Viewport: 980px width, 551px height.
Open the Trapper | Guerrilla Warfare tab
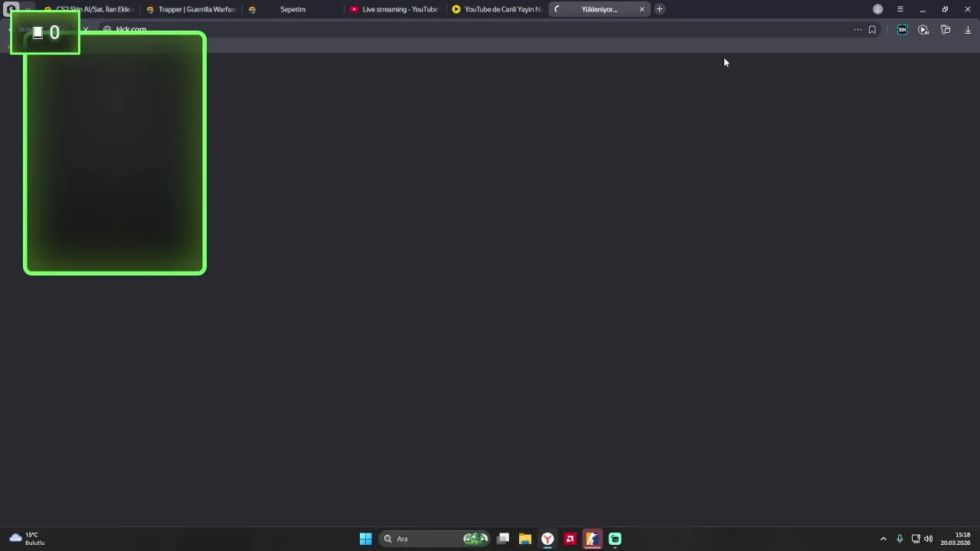pyautogui.click(x=190, y=9)
